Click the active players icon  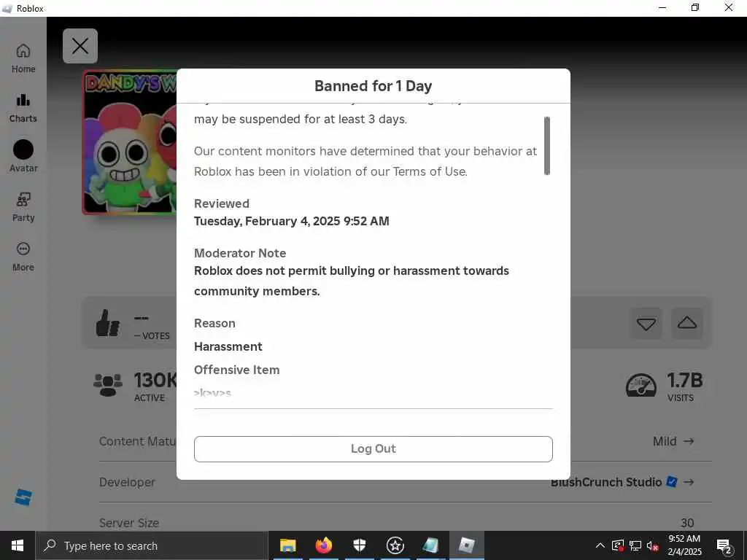(108, 385)
